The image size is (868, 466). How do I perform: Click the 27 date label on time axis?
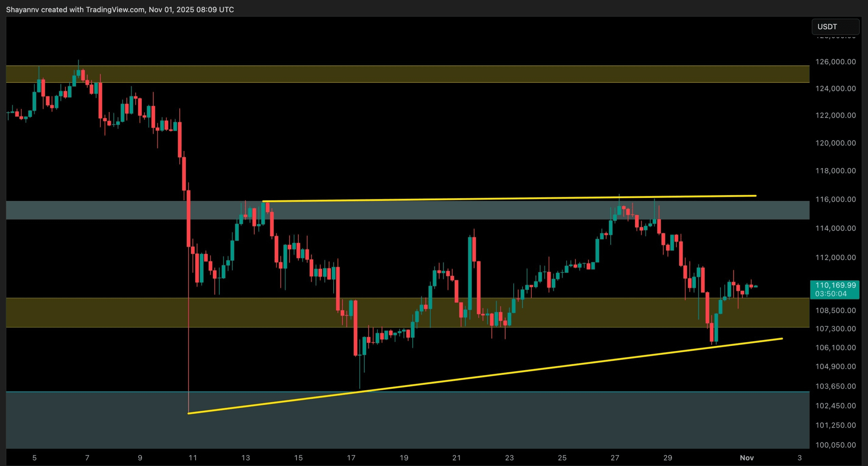(x=615, y=458)
